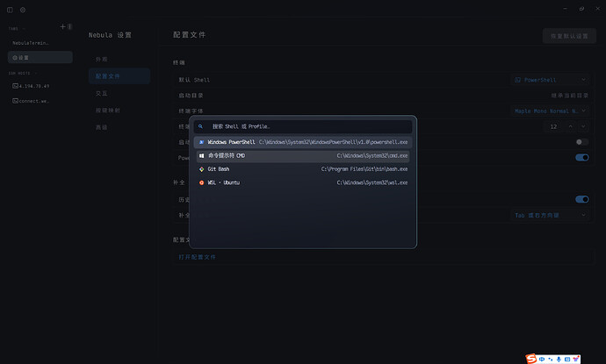Click the Nebula 设置 heading
The width and height of the screenshot is (606, 364).
(110, 35)
